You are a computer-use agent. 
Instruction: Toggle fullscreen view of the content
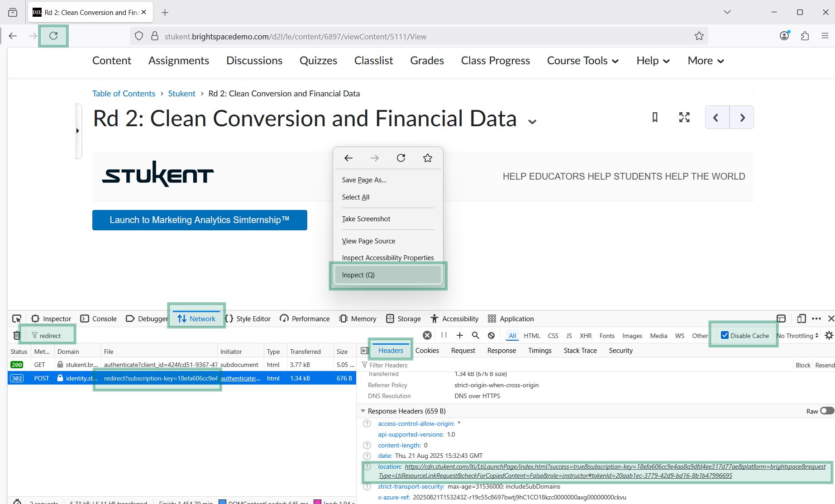(x=684, y=118)
